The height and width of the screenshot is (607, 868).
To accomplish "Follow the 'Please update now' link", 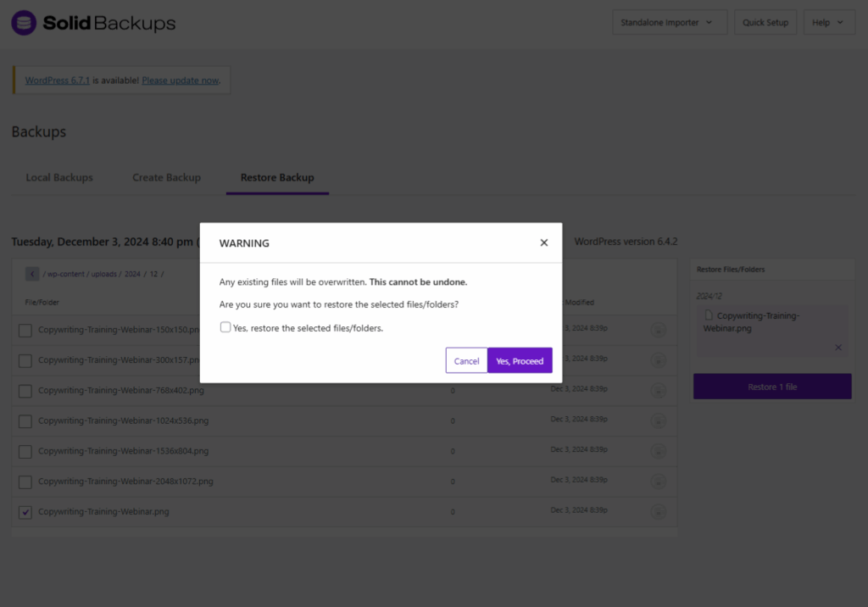I will pos(181,81).
